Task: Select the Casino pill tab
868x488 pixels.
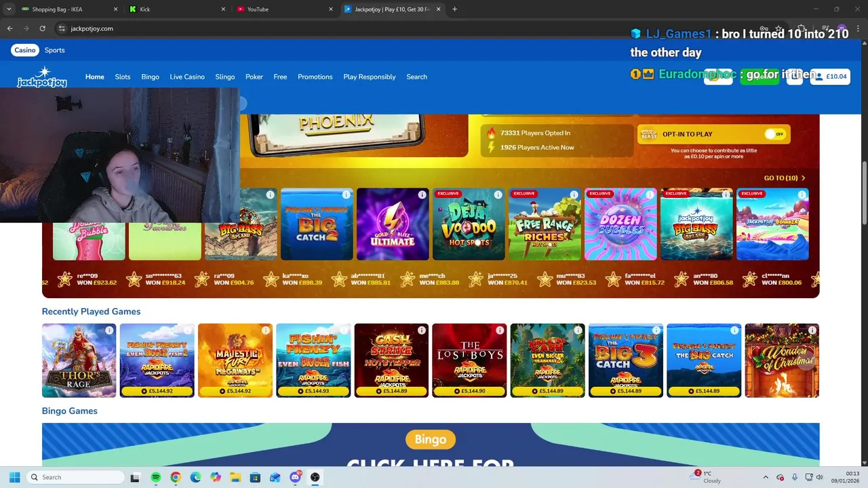Action: (25, 50)
